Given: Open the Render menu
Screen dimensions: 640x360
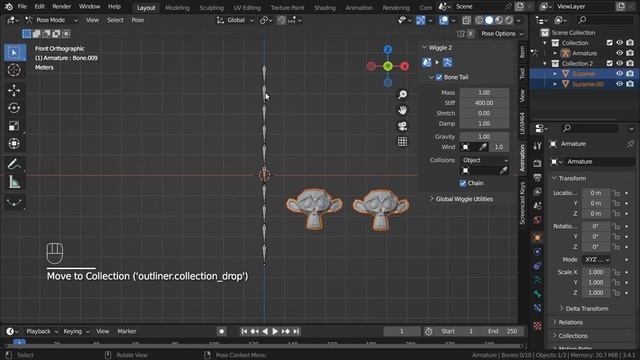Looking at the screenshot, I should click(x=62, y=7).
